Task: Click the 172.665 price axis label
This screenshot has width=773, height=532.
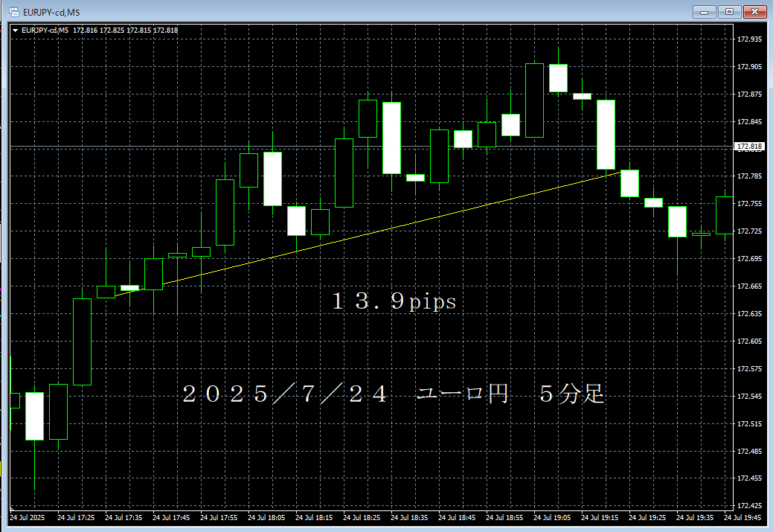Action: click(x=749, y=286)
